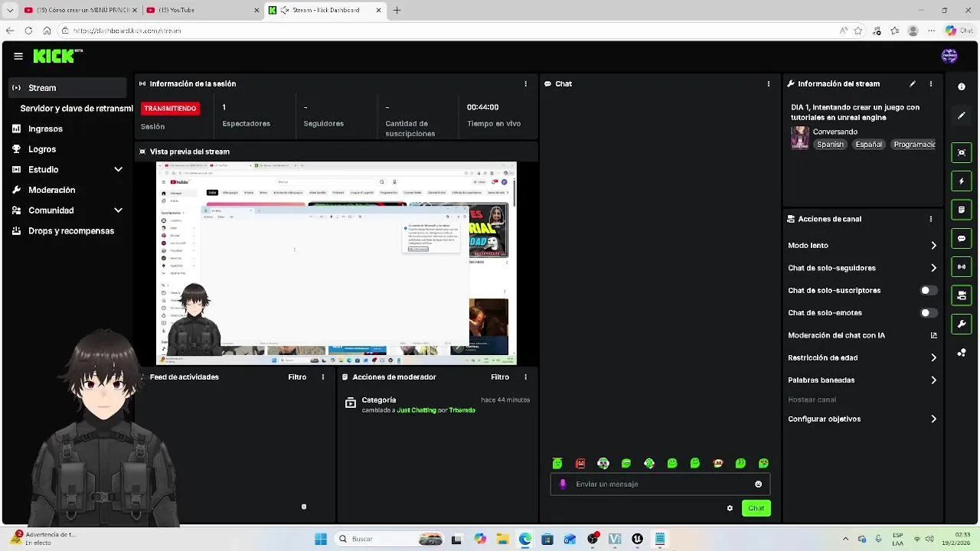Open Chat panel options menu
Screen dimensions: 980x551
coord(768,83)
